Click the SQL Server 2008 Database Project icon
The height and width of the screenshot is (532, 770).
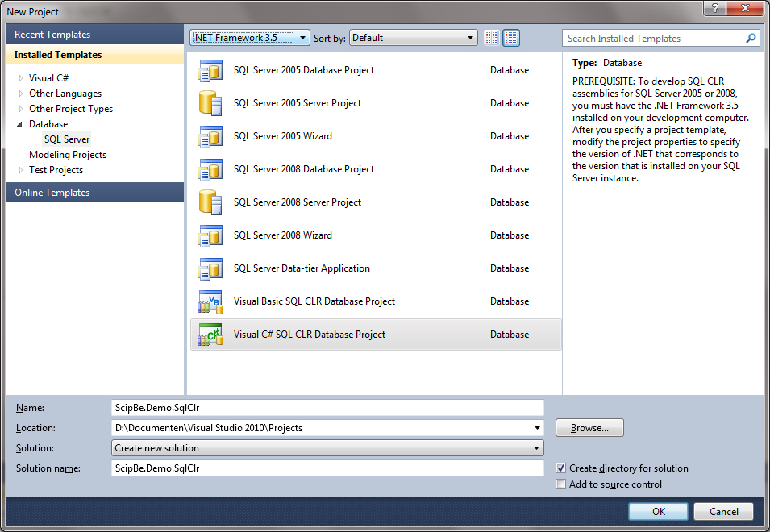pos(210,169)
